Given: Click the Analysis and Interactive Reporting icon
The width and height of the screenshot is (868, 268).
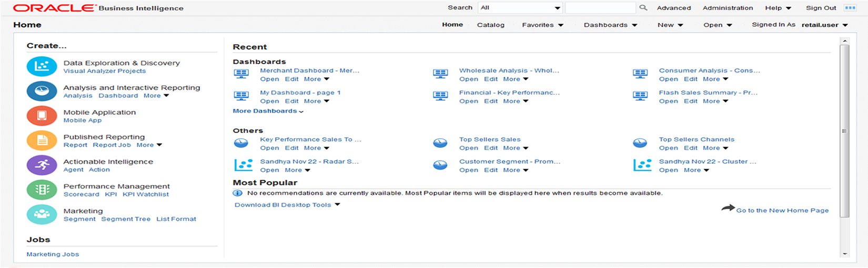Looking at the screenshot, I should (x=42, y=91).
